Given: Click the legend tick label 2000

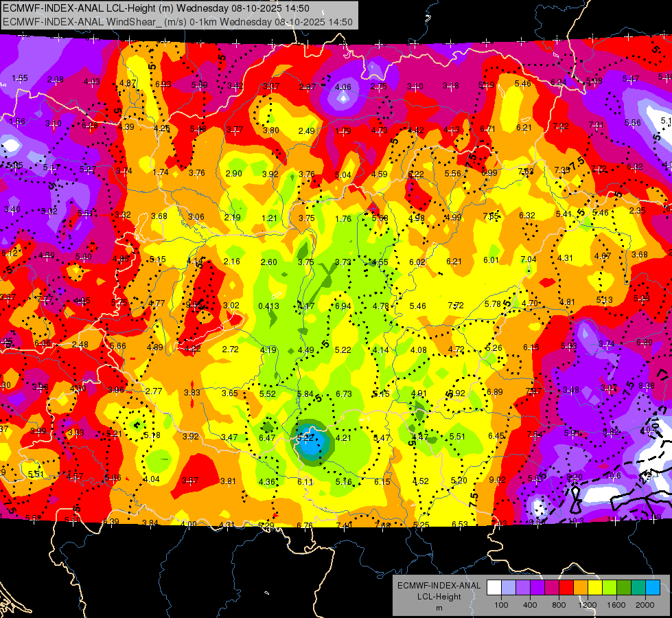Looking at the screenshot, I should [645, 605].
